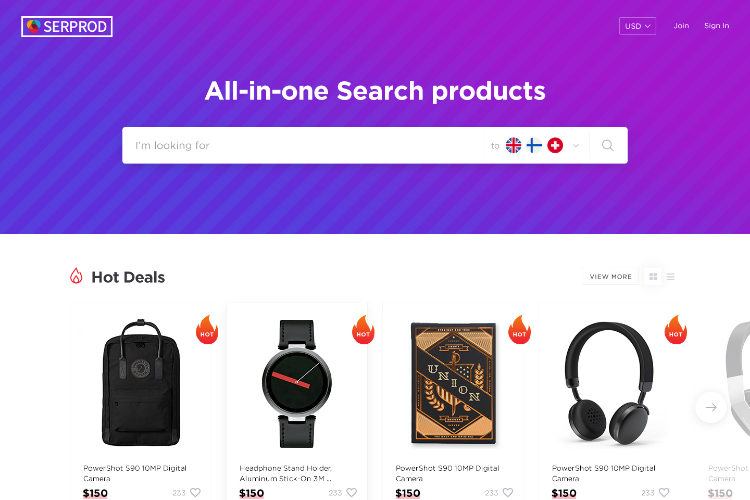Viewport: 750px width, 500px height.
Task: Focus the "I'm looking for" search field
Action: [x=302, y=145]
